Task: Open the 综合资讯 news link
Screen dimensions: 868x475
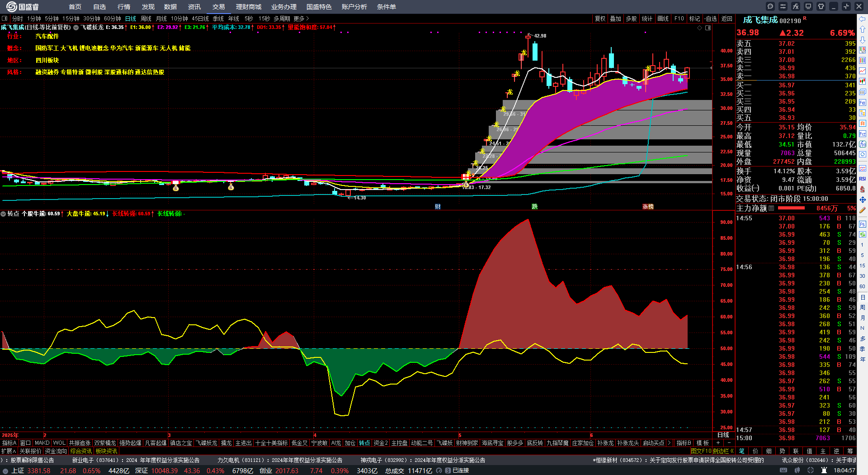Action: [x=81, y=451]
